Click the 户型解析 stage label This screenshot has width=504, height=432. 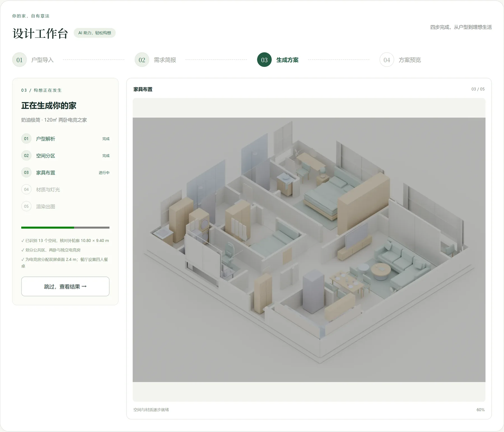pyautogui.click(x=46, y=139)
